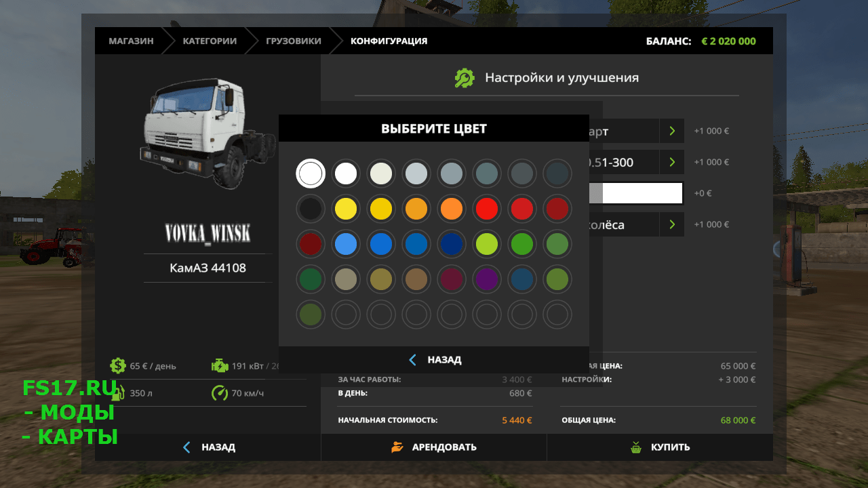
Task: Click the КамАЗ 44108 vehicle name
Action: click(x=208, y=268)
